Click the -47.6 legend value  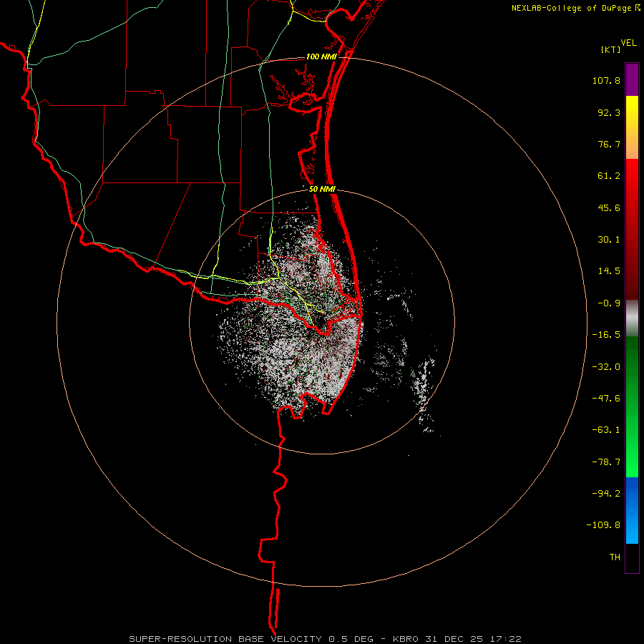[x=606, y=399]
